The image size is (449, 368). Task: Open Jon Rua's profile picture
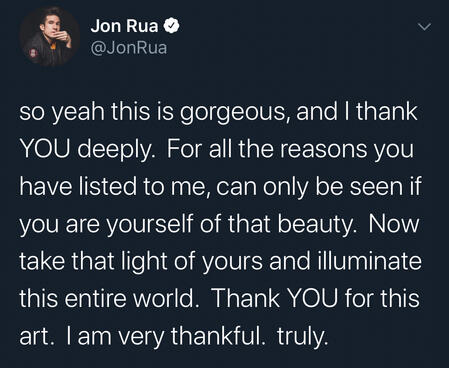(x=50, y=36)
